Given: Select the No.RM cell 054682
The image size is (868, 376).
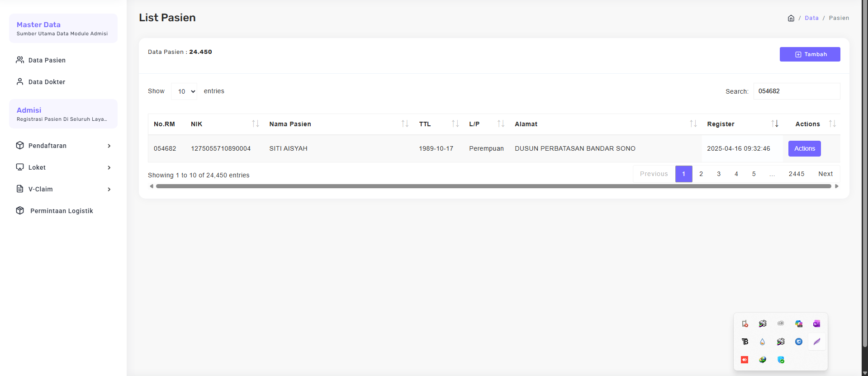Looking at the screenshot, I should (x=165, y=148).
